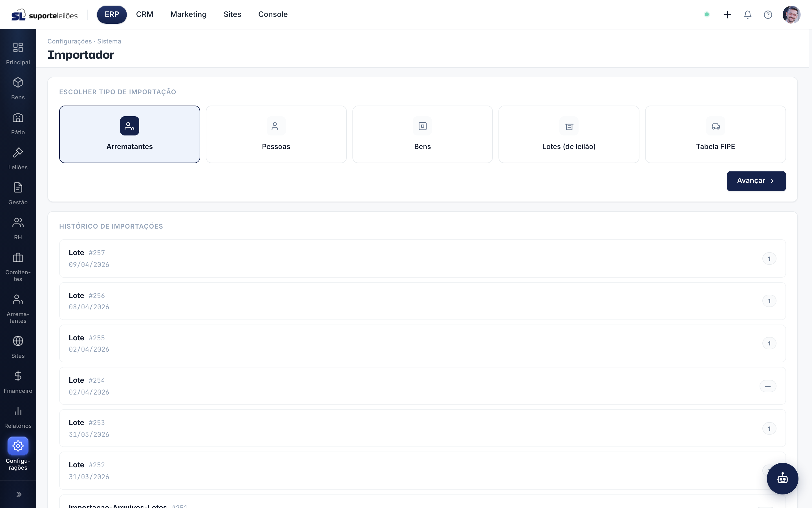Open the chatbot assistant floating button
Viewport: 812px width, 508px height.
pos(782,478)
